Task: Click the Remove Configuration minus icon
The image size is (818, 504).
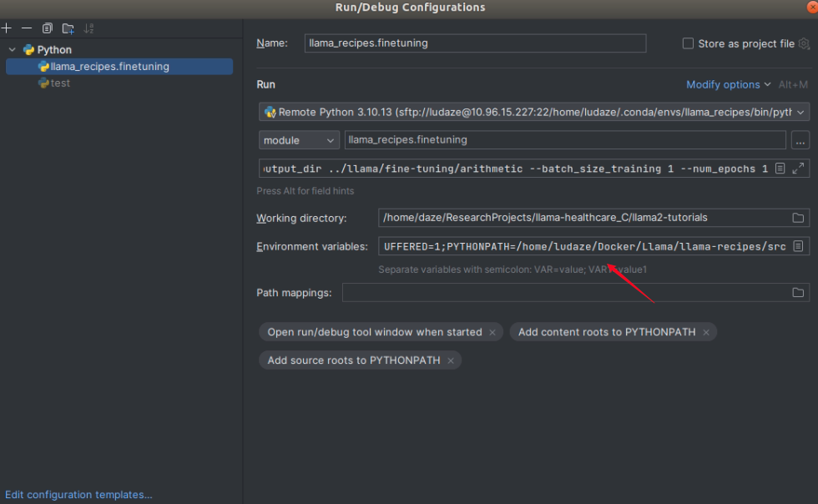Action: click(x=27, y=28)
